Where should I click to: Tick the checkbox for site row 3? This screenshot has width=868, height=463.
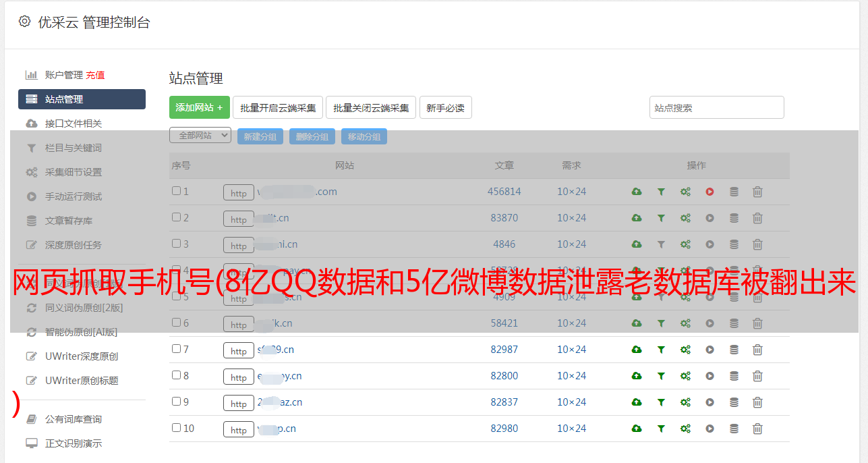click(176, 244)
